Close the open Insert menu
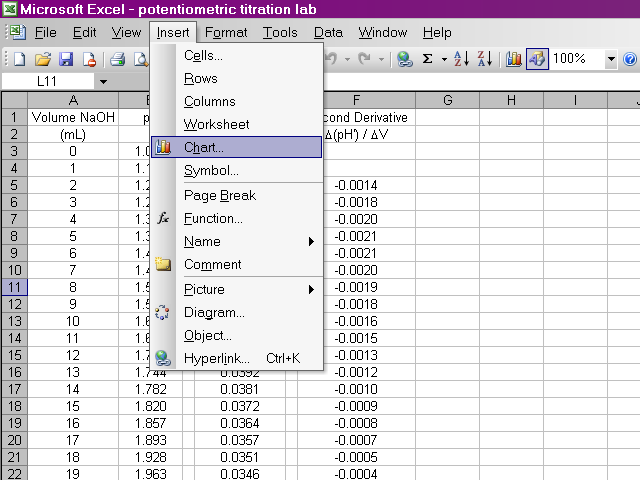The image size is (640, 480). [173, 32]
